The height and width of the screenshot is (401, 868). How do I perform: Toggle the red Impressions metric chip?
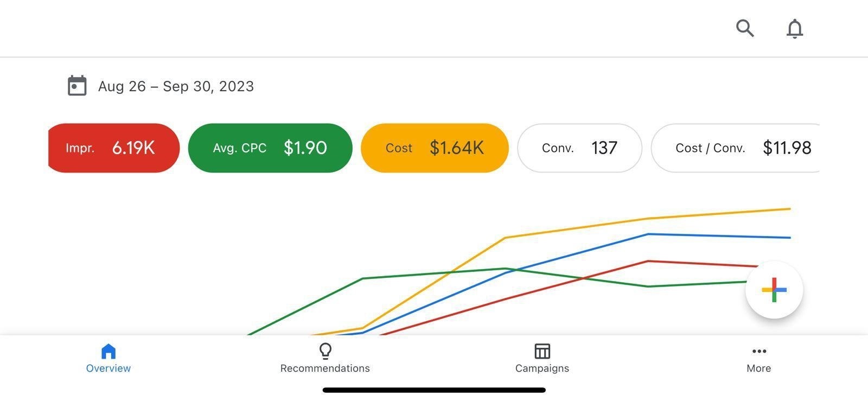(x=113, y=148)
